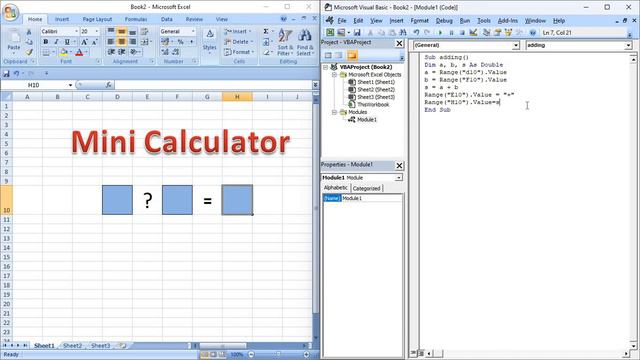Screen dimensions: 640x360
Task: Click the Break pause icon in VBA toolbar
Action: (x=451, y=32)
